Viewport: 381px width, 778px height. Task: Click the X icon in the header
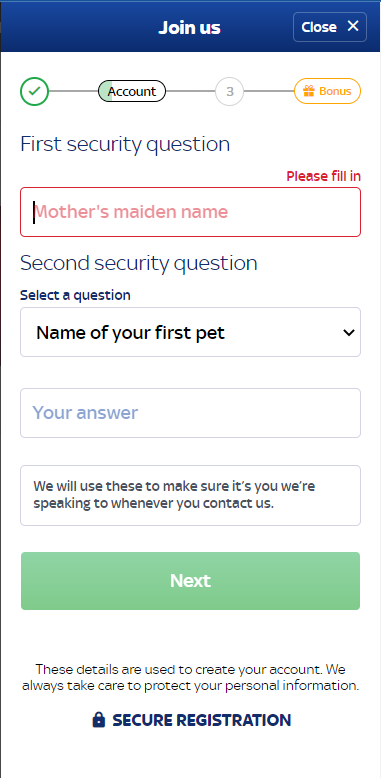[x=353, y=26]
